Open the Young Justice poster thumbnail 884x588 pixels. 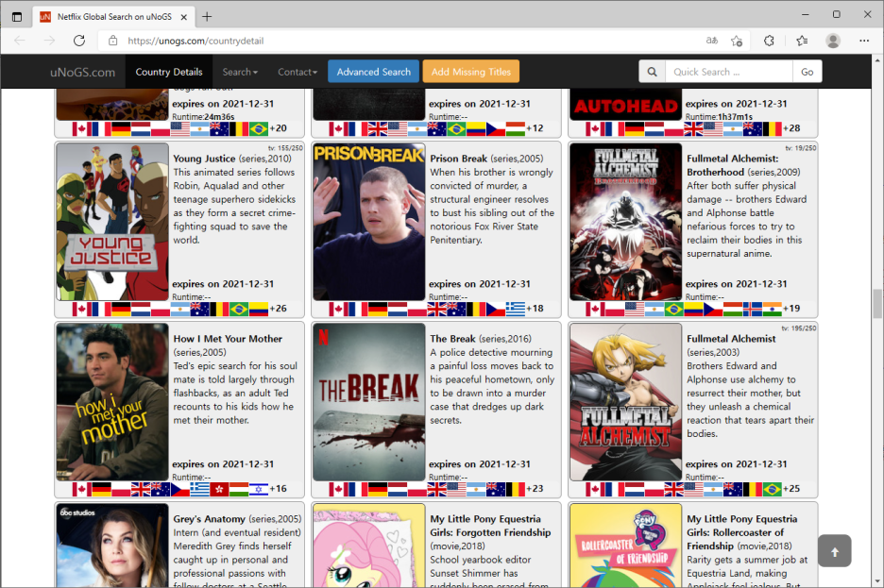coord(112,222)
